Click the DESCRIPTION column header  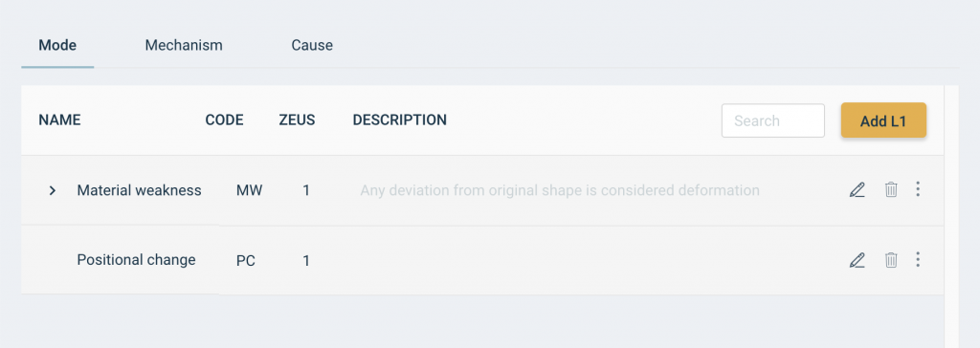click(x=400, y=120)
